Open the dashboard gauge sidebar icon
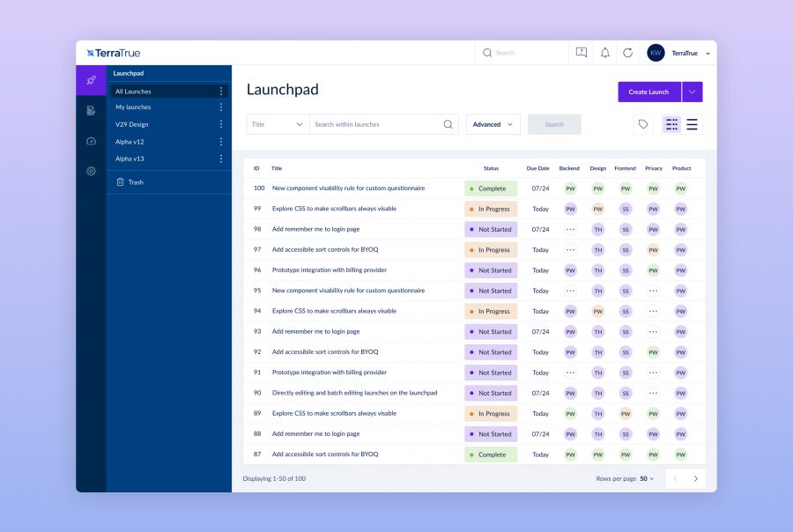Image resolution: width=793 pixels, height=532 pixels. tap(91, 141)
